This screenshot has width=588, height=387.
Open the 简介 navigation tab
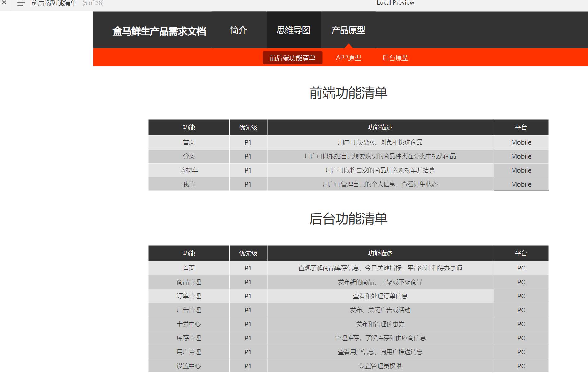[x=239, y=30]
